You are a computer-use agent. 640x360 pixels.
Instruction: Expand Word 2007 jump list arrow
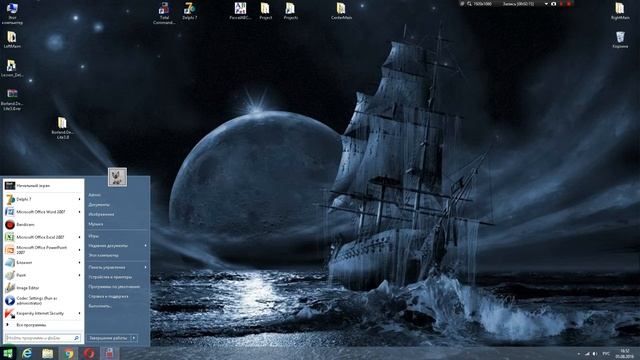pos(80,212)
